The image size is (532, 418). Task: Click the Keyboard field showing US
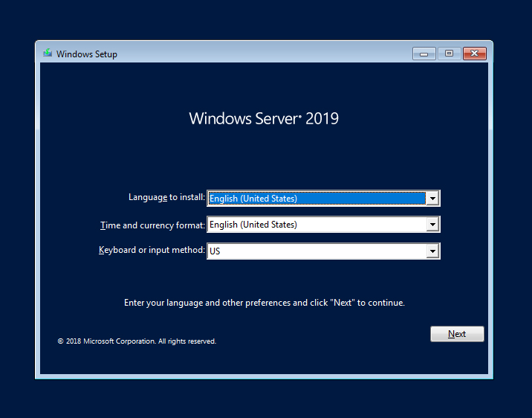[323, 251]
